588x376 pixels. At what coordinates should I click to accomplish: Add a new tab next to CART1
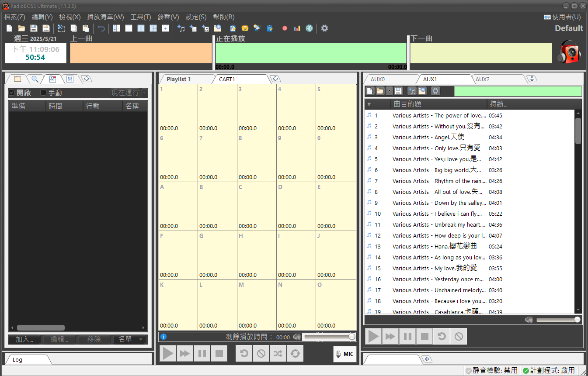click(x=275, y=79)
